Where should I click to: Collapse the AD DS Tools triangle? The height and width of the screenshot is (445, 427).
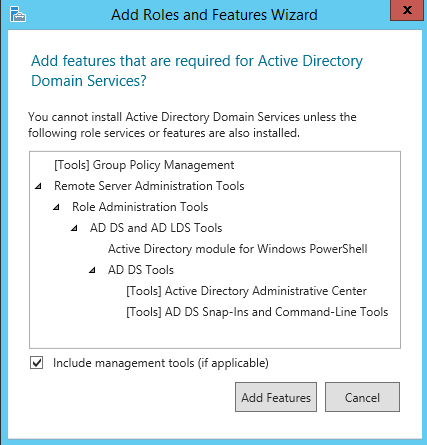(x=92, y=270)
